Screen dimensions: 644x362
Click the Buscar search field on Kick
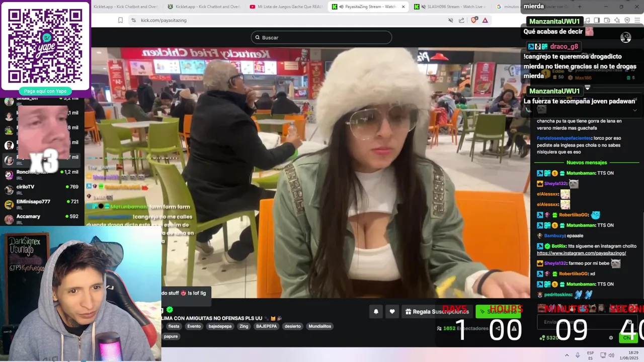pyautogui.click(x=321, y=37)
